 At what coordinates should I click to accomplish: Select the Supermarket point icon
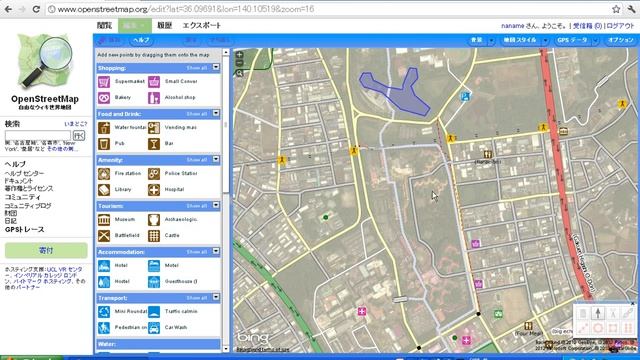(x=104, y=82)
